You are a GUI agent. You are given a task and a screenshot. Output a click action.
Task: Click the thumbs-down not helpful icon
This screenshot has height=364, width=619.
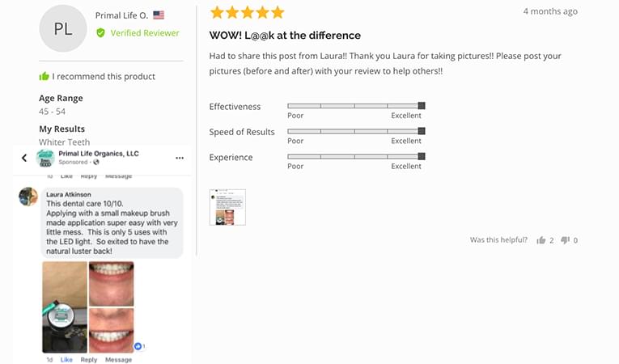coord(565,240)
